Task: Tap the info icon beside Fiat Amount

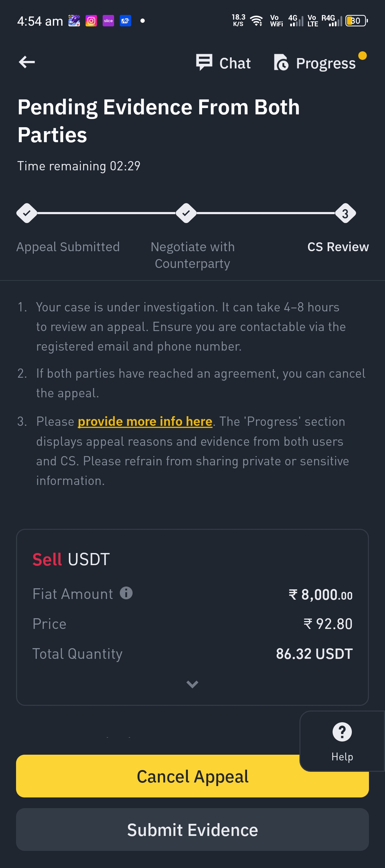Action: coord(126,593)
